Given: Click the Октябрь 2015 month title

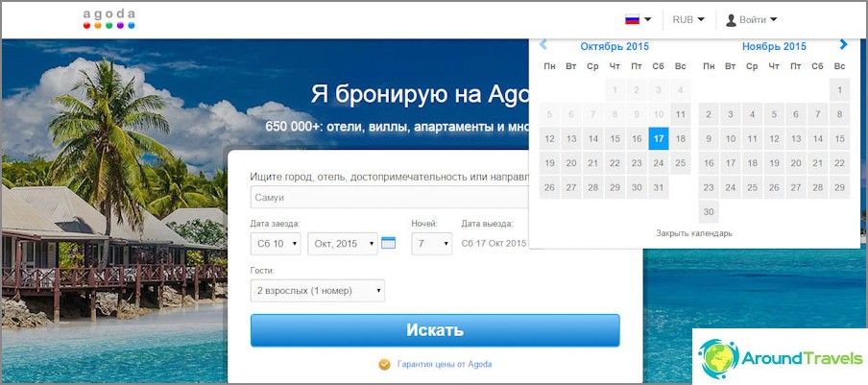Looking at the screenshot, I should [x=615, y=46].
